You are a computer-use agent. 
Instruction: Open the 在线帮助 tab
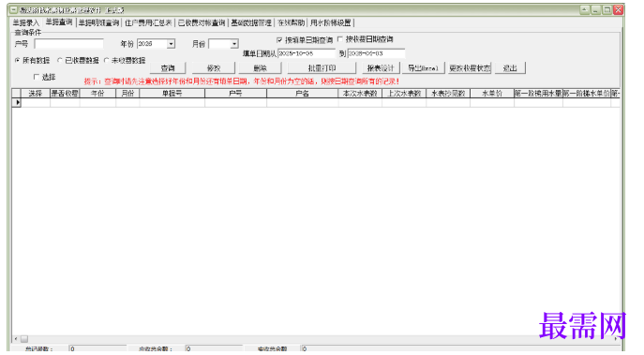(291, 23)
